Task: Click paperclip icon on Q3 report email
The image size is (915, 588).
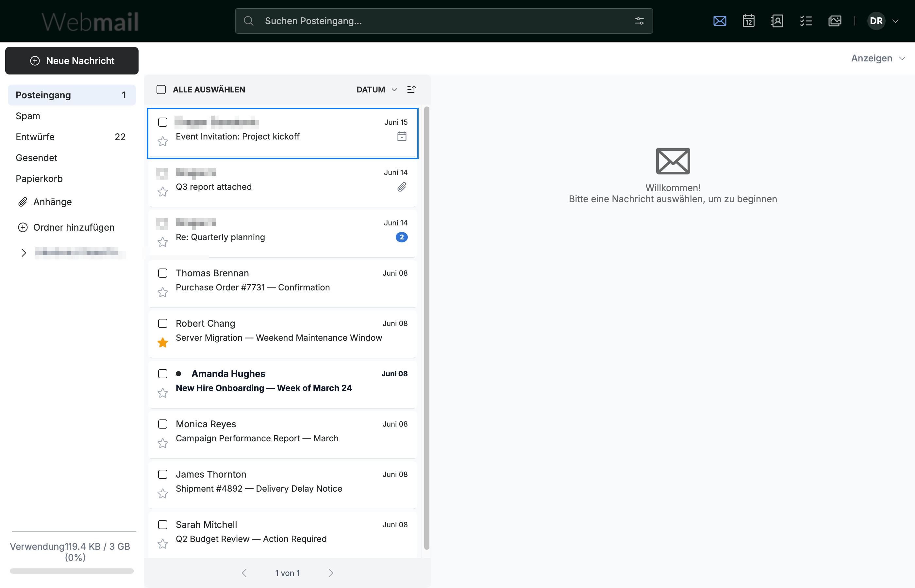Action: pos(402,187)
